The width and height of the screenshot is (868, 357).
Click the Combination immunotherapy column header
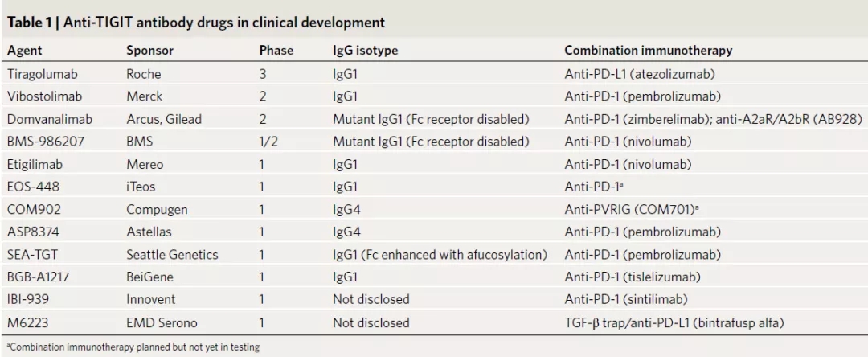click(649, 50)
